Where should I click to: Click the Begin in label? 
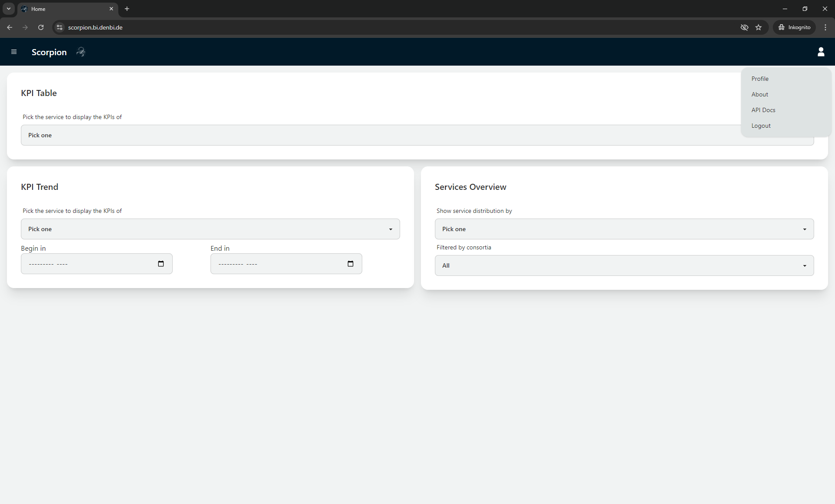[33, 248]
